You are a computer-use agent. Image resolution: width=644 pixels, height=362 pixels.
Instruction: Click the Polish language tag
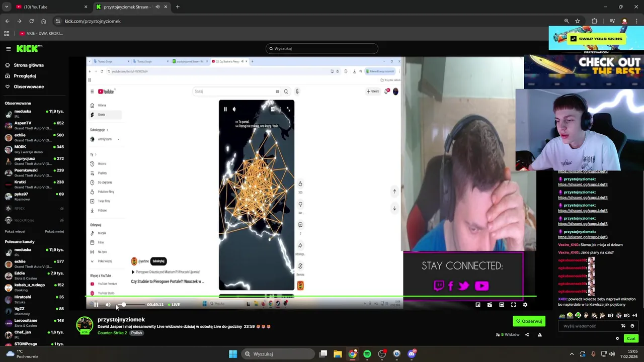pyautogui.click(x=136, y=333)
